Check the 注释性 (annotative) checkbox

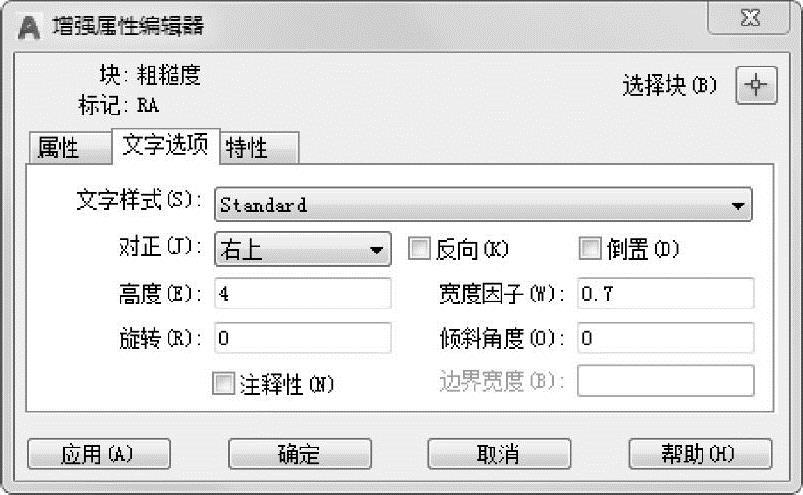point(223,384)
